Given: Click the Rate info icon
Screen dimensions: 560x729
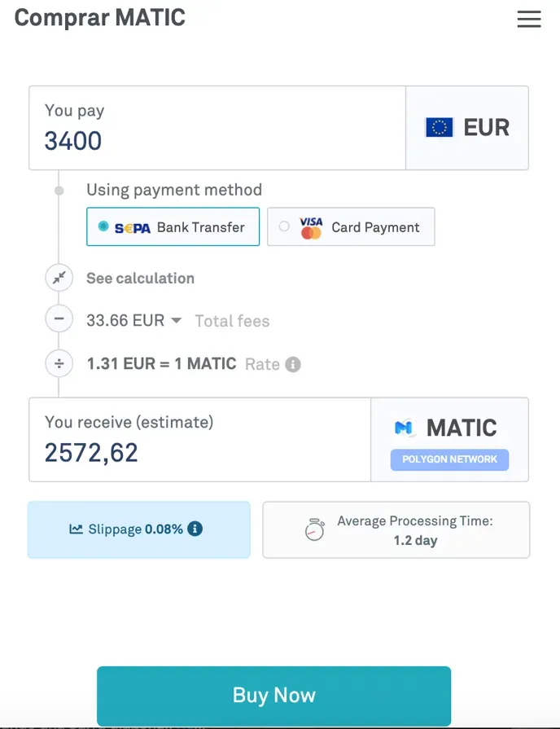Looking at the screenshot, I should (x=293, y=364).
